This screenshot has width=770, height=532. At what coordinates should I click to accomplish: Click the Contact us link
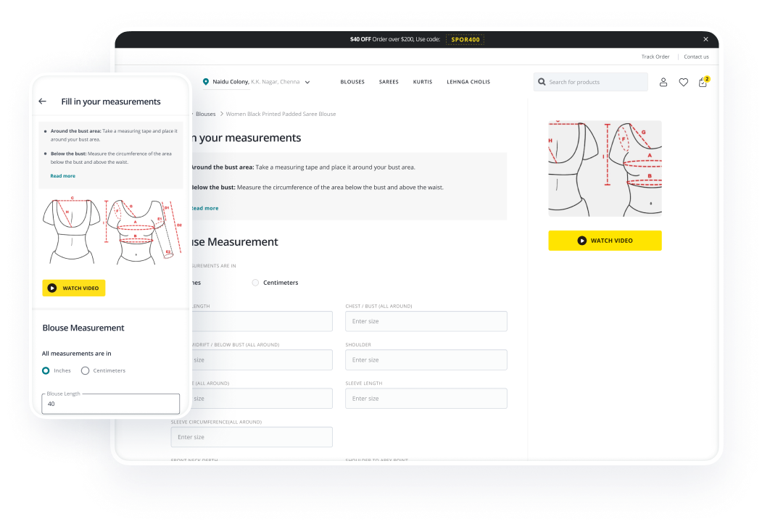pyautogui.click(x=696, y=57)
